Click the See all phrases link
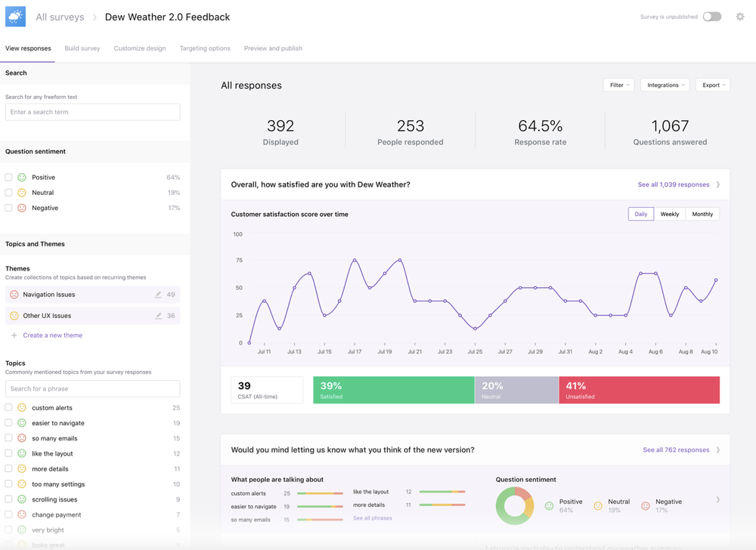This screenshot has width=756, height=550. [373, 518]
